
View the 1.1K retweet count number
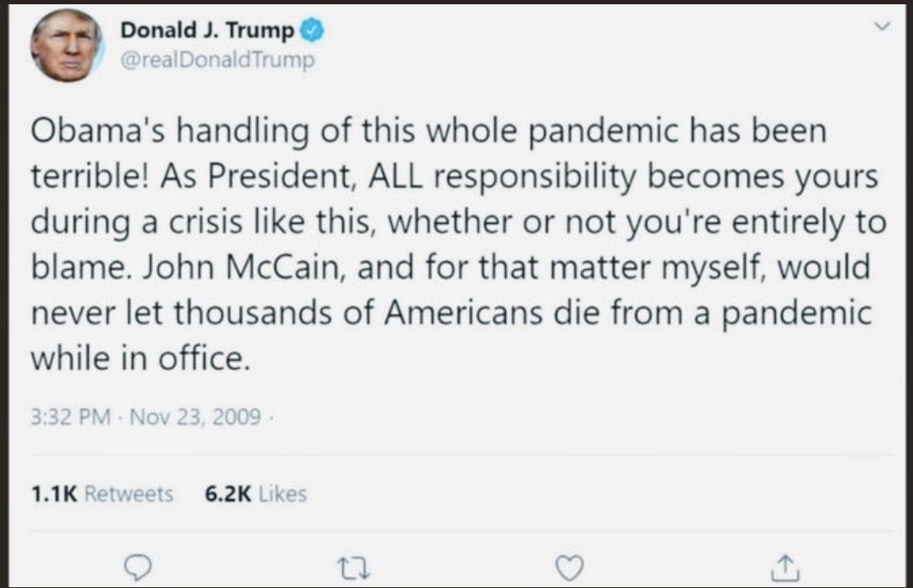53,493
